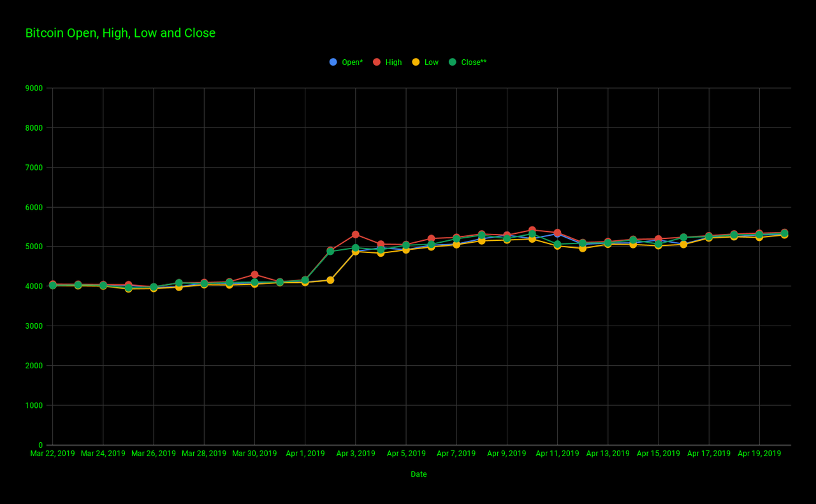Click the y-axis label 1000

(x=35, y=405)
